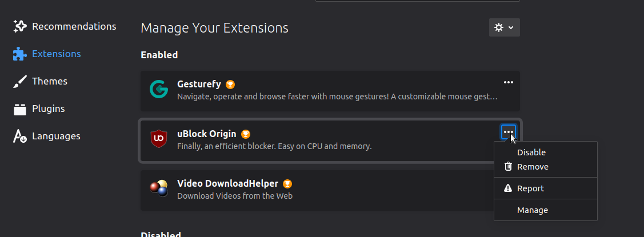Open the Plugins briefcase icon
Viewport: 644px width, 237px height.
[19, 109]
